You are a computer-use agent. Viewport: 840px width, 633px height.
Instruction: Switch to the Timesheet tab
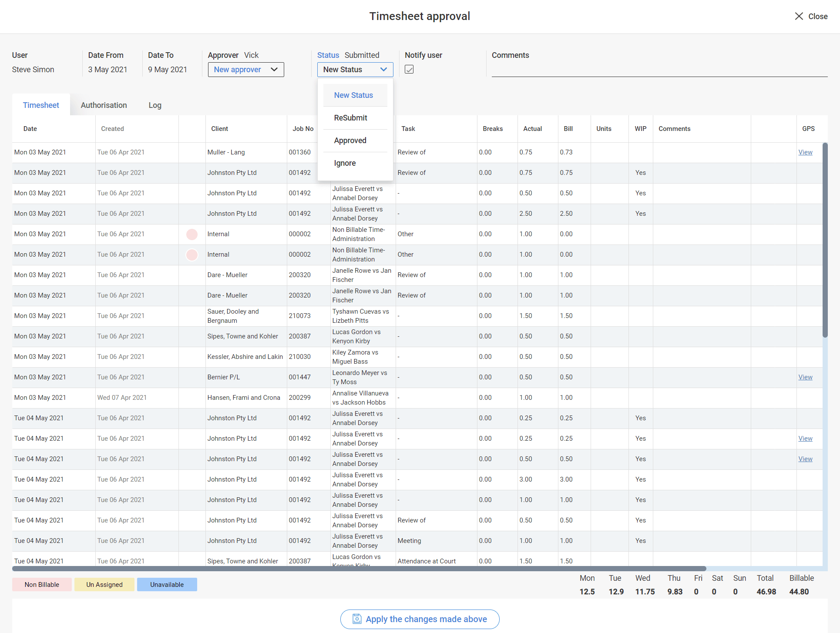click(x=41, y=105)
